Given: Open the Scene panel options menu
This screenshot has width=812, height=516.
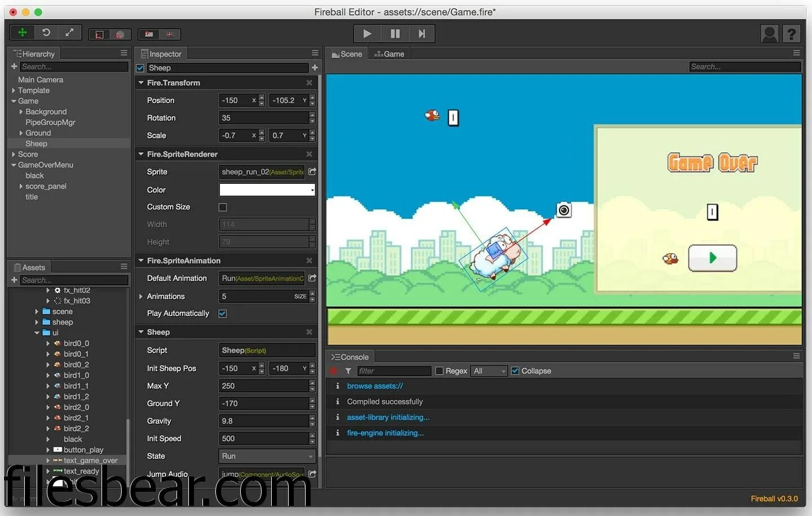Looking at the screenshot, I should (796, 53).
